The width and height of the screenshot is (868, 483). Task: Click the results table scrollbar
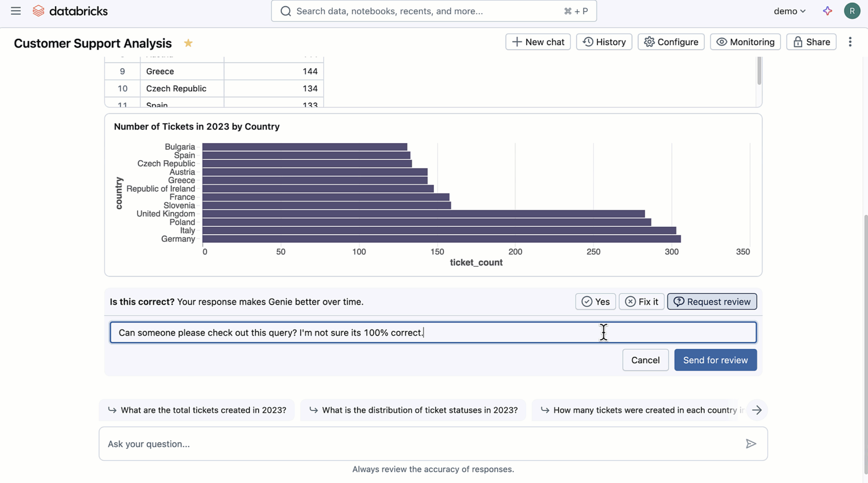point(759,70)
